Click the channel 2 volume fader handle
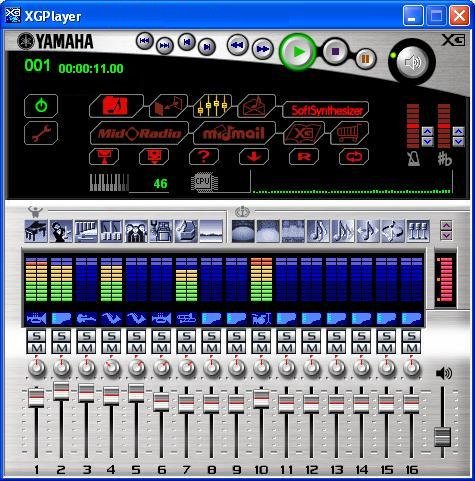 pos(61,391)
